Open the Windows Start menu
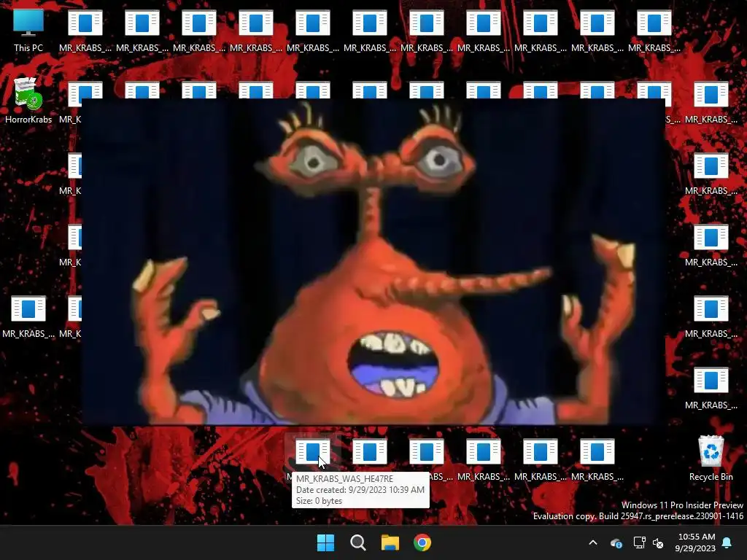This screenshot has height=560, width=747. click(x=326, y=542)
